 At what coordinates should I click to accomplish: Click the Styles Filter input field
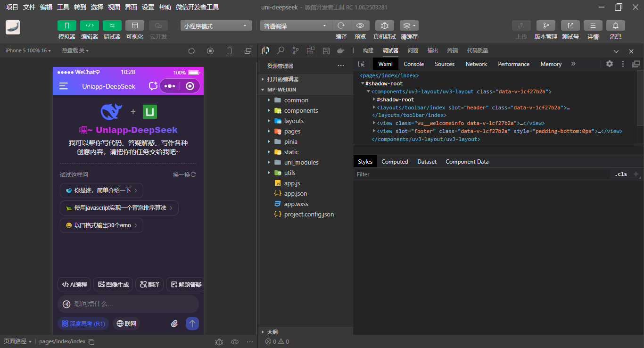pyautogui.click(x=482, y=174)
